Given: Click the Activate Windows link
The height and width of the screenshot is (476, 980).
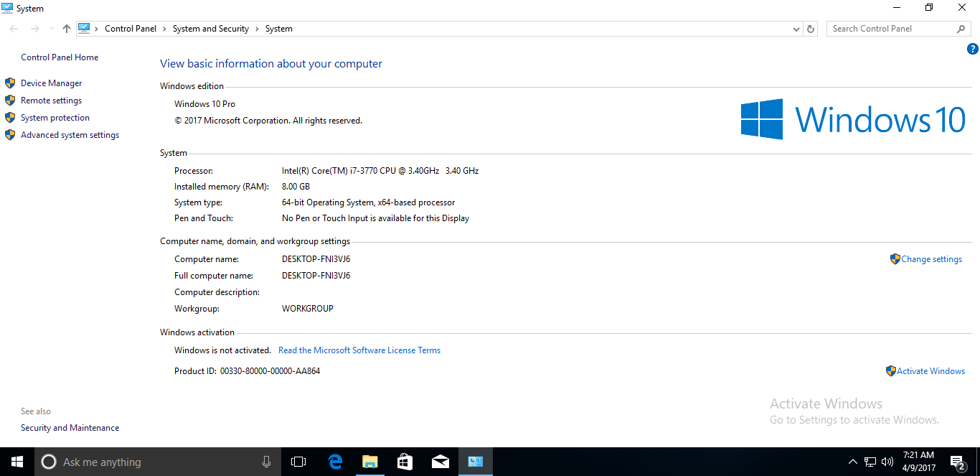Looking at the screenshot, I should (930, 371).
